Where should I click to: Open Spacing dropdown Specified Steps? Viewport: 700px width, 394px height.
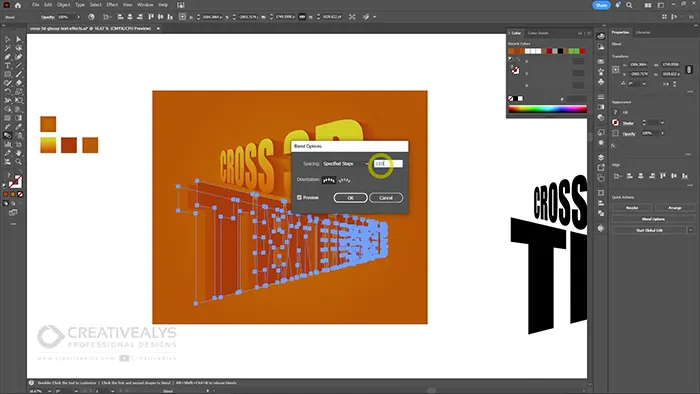tap(345, 164)
